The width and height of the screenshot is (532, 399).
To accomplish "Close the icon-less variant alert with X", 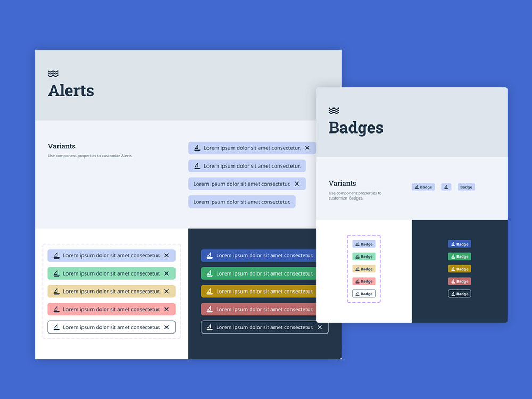I will pos(297,184).
